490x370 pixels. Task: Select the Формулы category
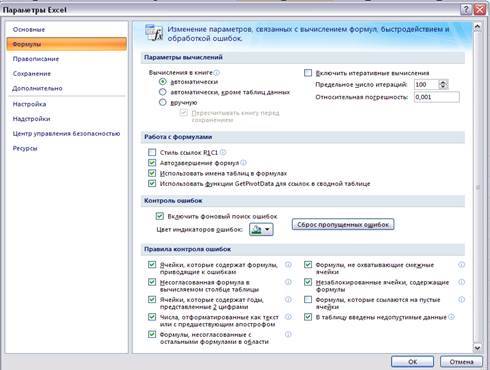coord(67,44)
